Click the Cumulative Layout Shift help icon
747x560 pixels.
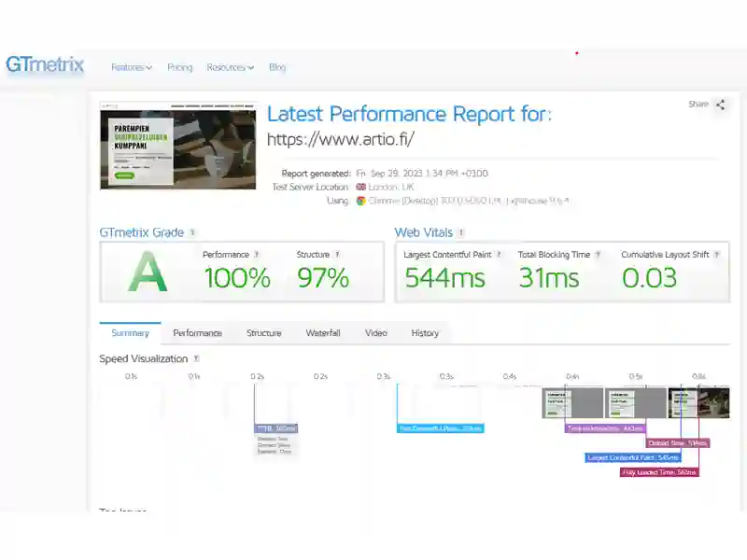point(716,254)
